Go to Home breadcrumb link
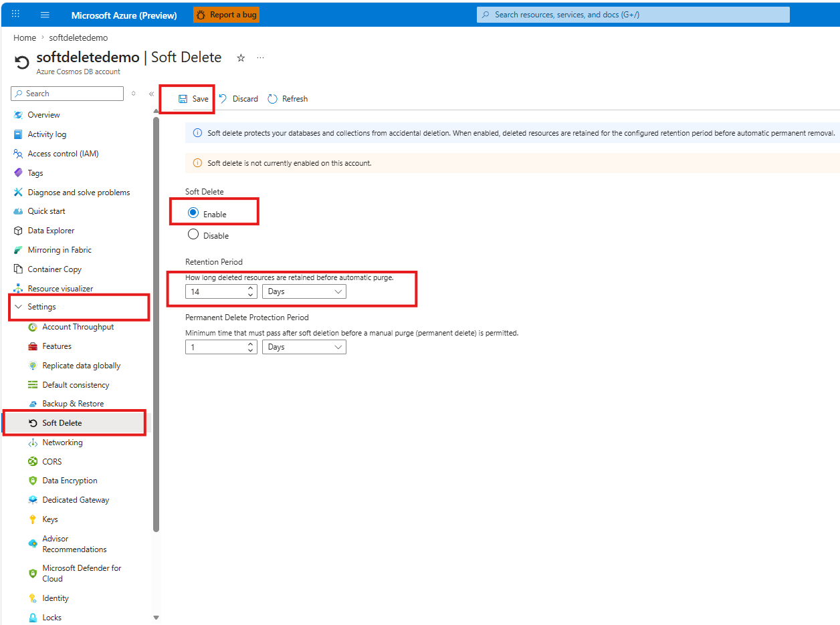Viewport: 840px width, 625px height. tap(25, 38)
